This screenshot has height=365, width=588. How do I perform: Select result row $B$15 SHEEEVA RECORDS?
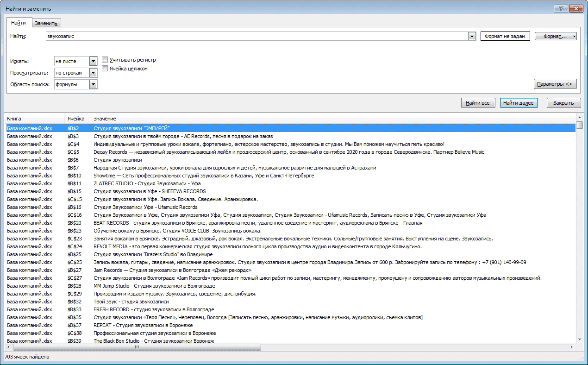tap(290, 191)
